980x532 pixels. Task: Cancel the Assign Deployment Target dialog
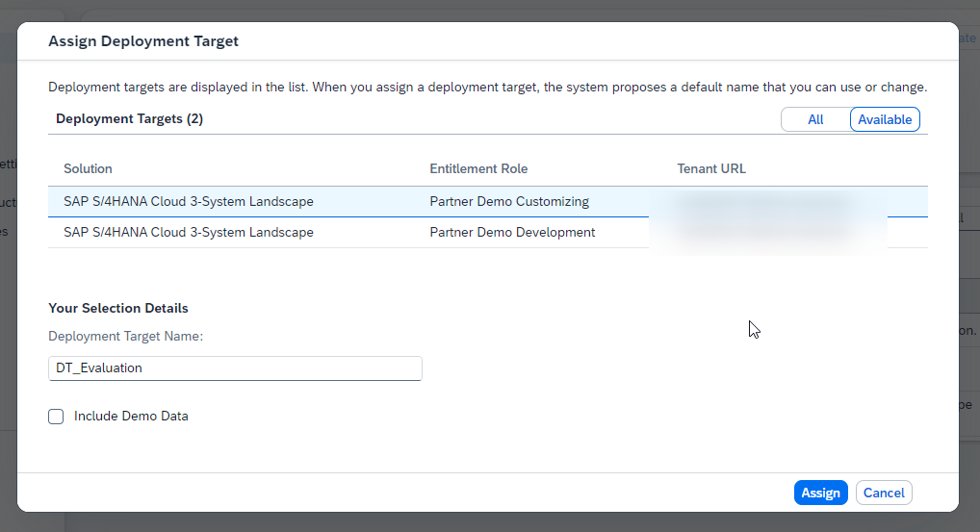click(884, 493)
